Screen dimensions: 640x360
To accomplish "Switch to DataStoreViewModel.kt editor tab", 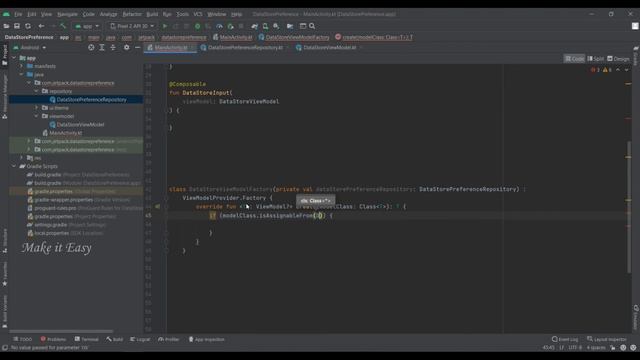I will click(x=329, y=48).
